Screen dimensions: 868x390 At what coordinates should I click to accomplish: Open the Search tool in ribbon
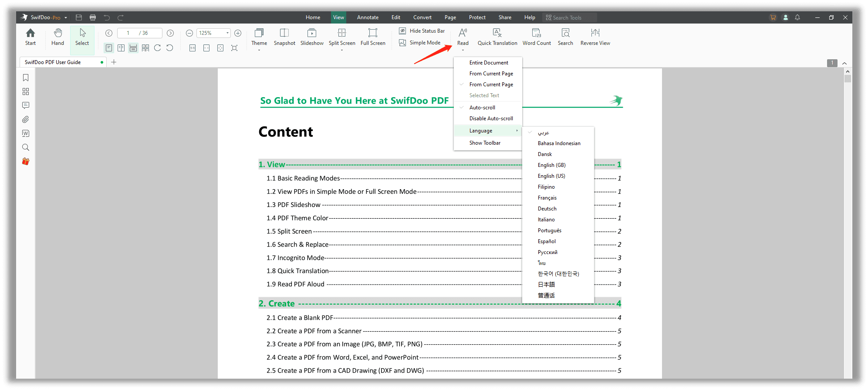point(565,37)
